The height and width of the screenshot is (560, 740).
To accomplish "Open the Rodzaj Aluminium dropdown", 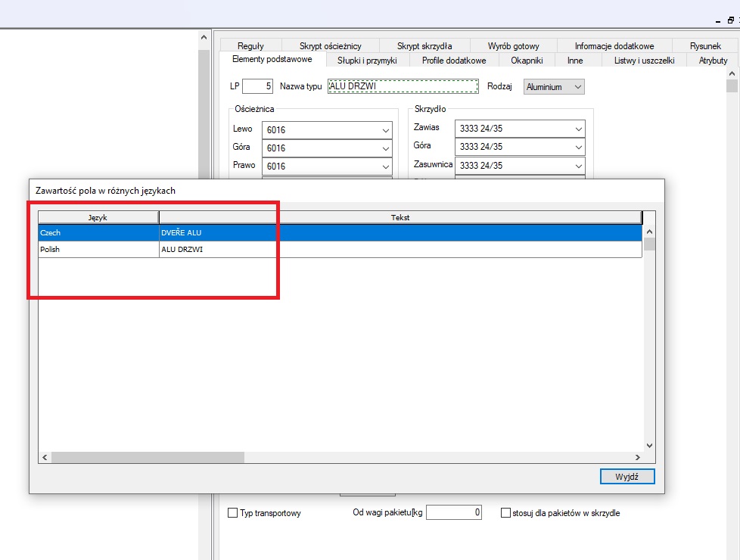I will click(x=554, y=87).
